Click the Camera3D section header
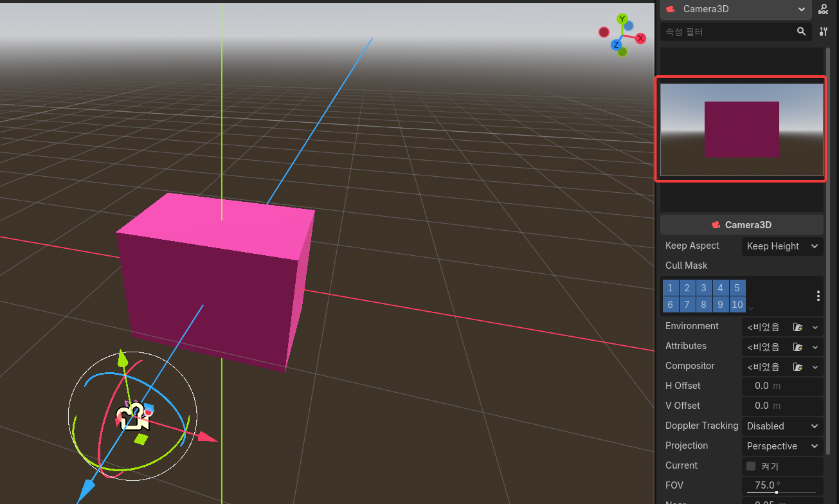This screenshot has height=504, width=839. (741, 225)
